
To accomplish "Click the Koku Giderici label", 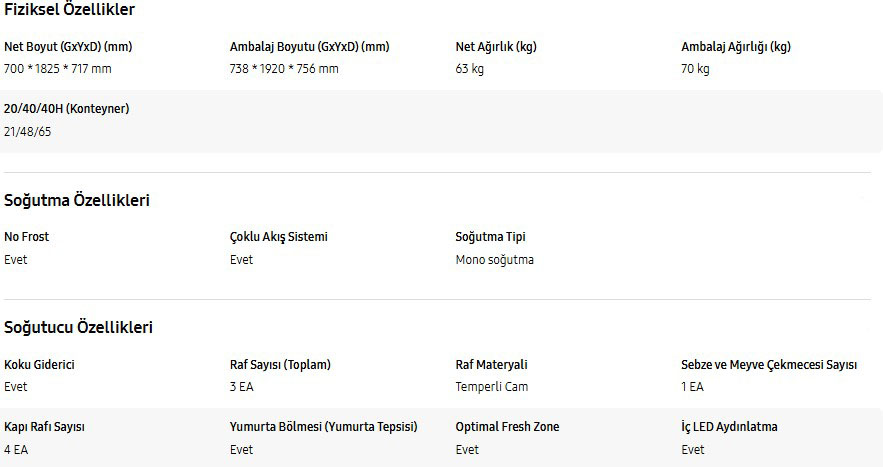I will click(39, 364).
